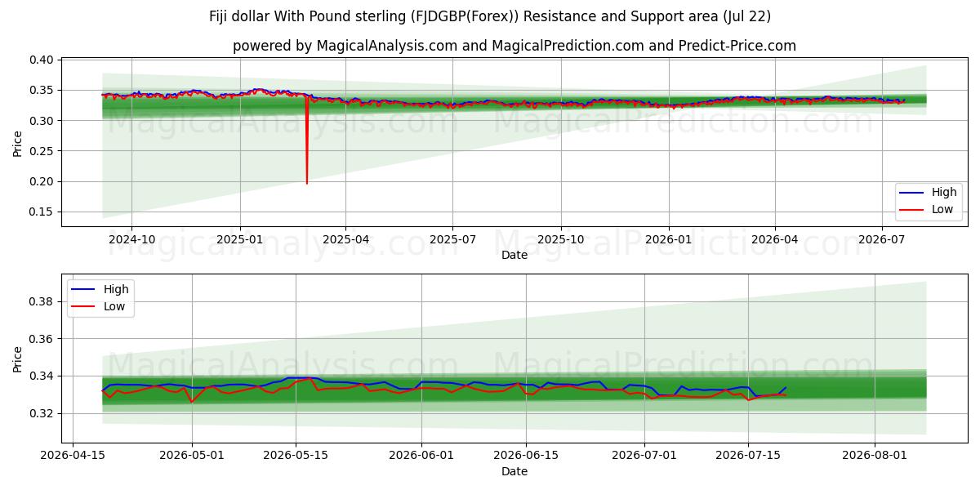The image size is (980, 490).
Task: Click the '0.40' y-axis tick label
Action: coord(42,60)
